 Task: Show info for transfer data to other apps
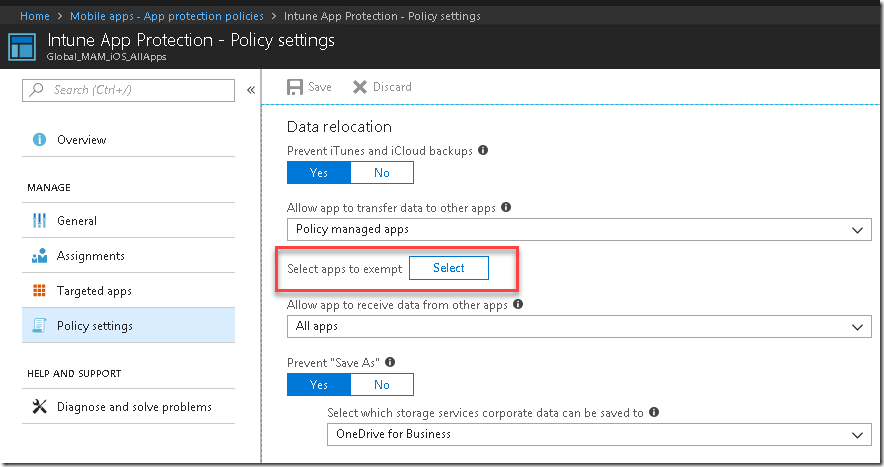pos(506,207)
